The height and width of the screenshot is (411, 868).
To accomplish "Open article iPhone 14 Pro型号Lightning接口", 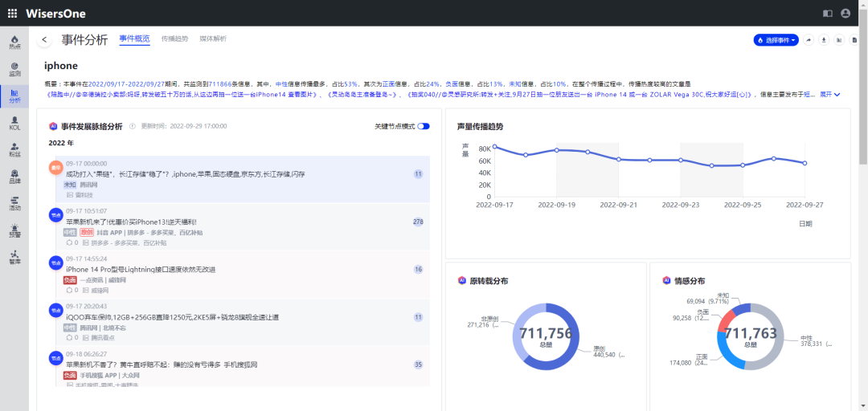I will (x=141, y=270).
